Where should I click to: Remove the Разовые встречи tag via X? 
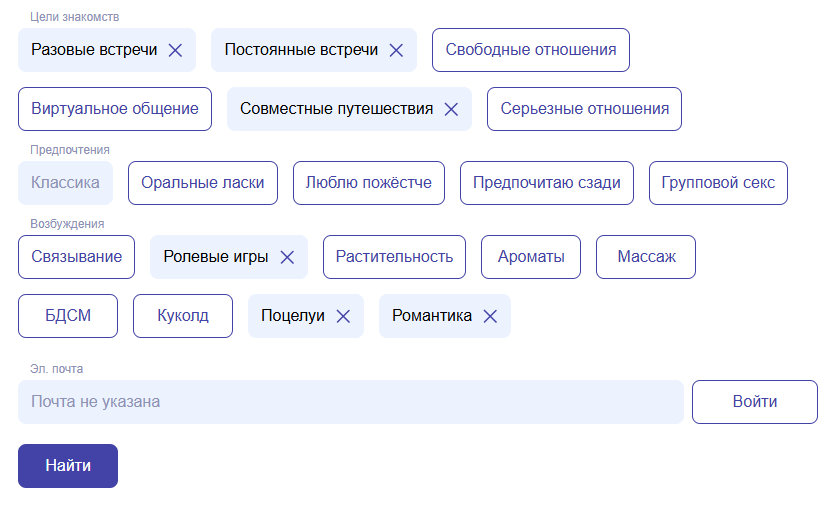pos(175,50)
